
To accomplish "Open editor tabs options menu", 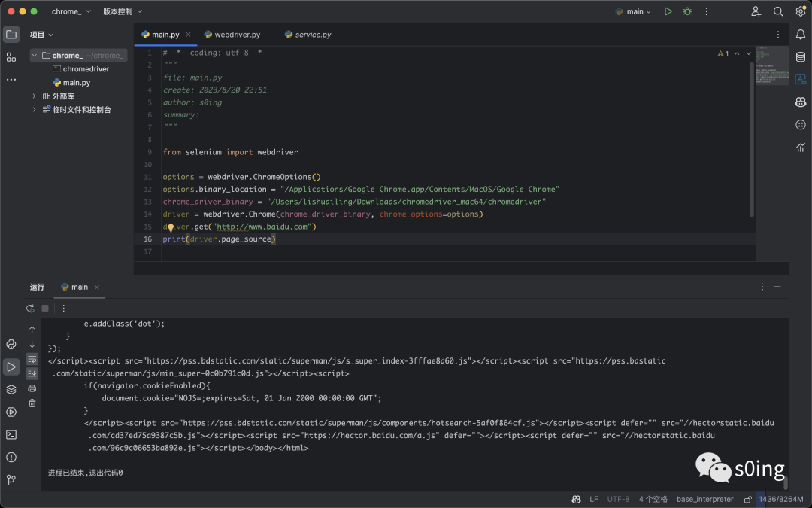I will (778, 35).
